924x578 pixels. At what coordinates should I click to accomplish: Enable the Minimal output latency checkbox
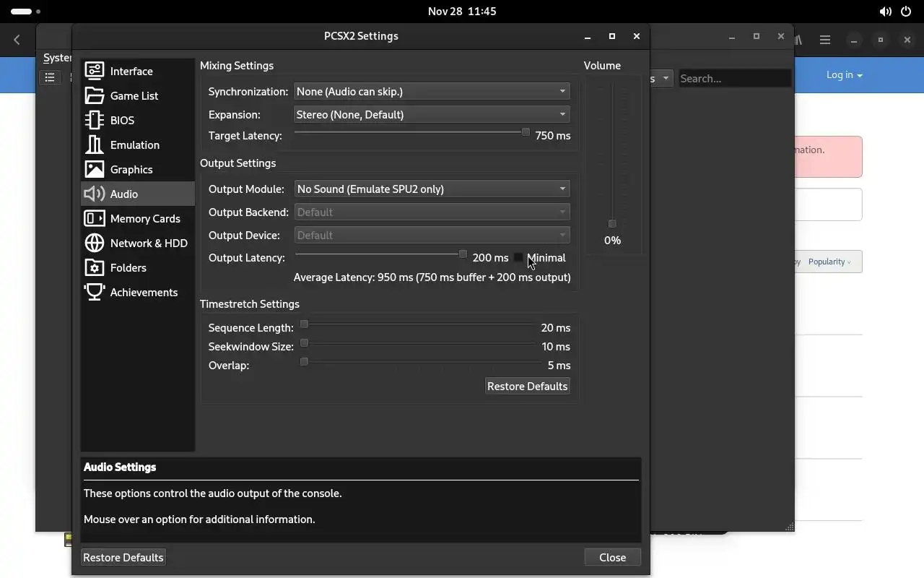coord(518,257)
